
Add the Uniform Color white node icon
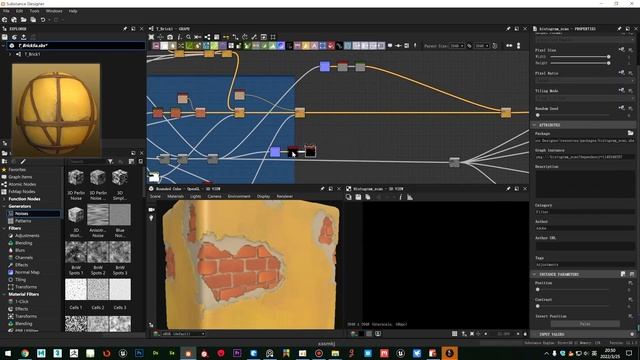coord(164,46)
